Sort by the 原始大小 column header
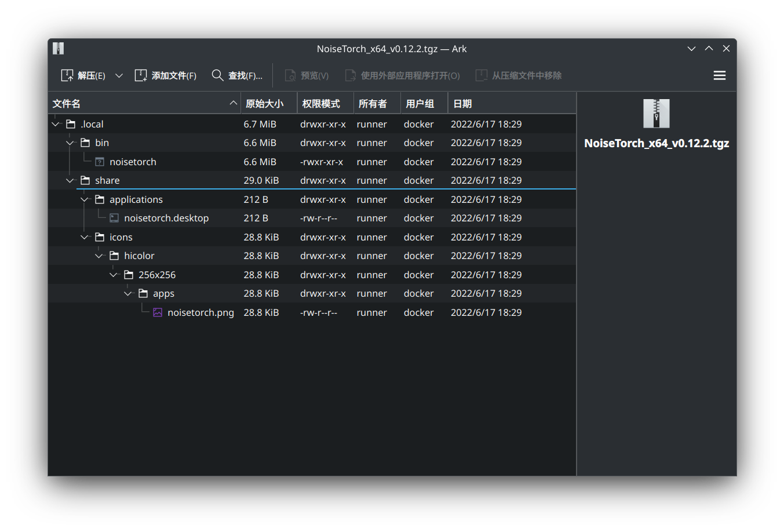This screenshot has height=532, width=784. pos(269,103)
